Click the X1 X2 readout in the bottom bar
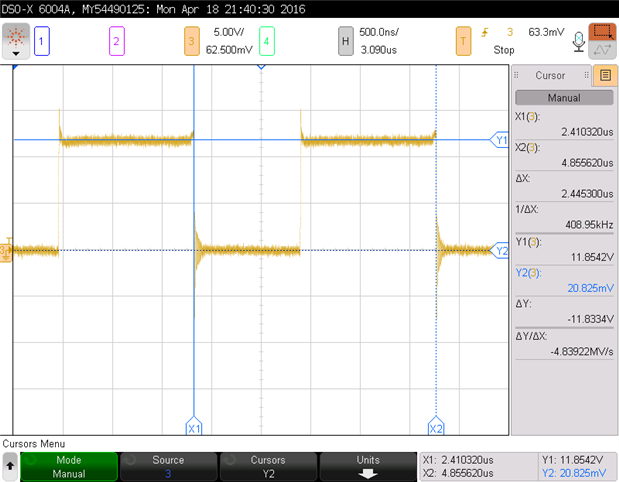This screenshot has width=619, height=482. click(458, 467)
